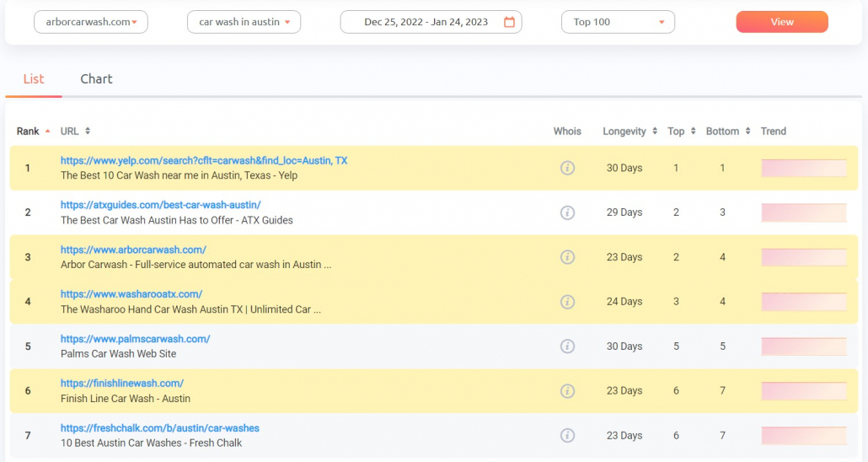868x462 pixels.
Task: Switch to the Chart tab
Action: pyautogui.click(x=96, y=79)
